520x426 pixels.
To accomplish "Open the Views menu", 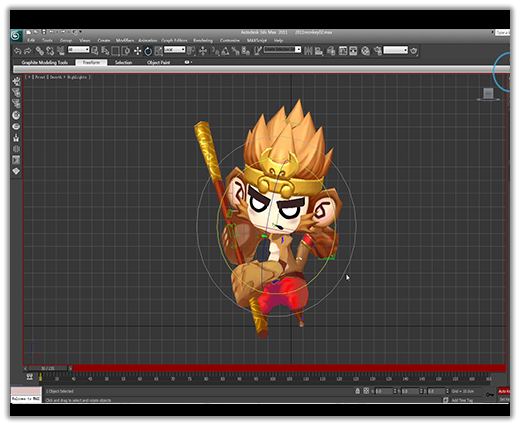I will [85, 40].
